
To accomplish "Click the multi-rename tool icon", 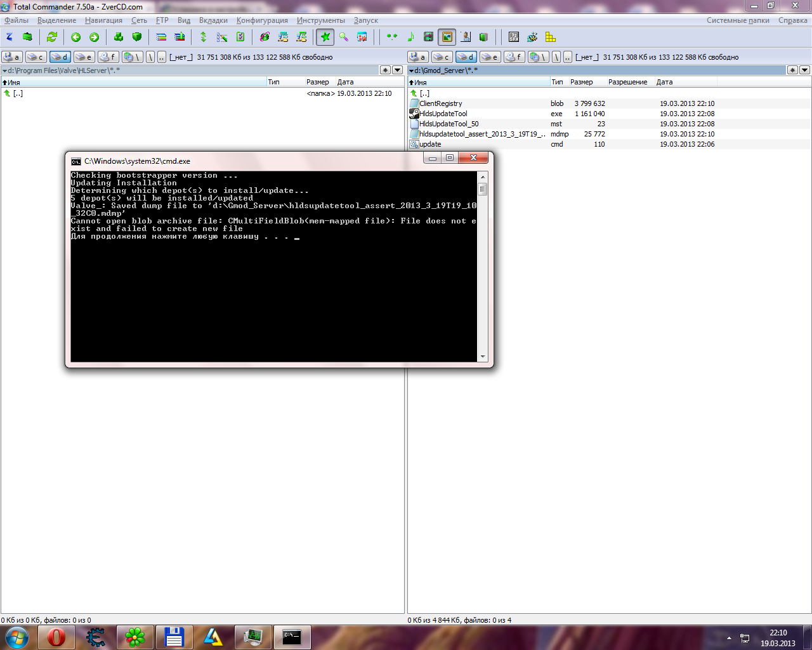I will tap(222, 37).
